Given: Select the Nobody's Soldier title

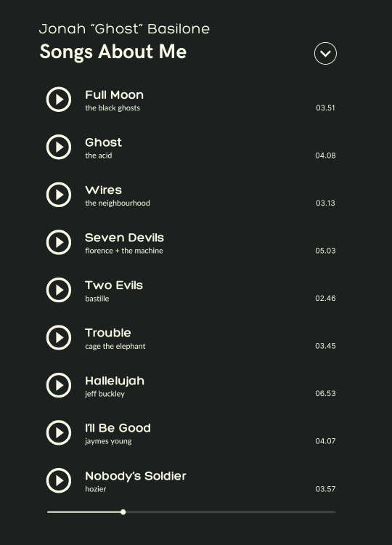Looking at the screenshot, I should point(136,476).
